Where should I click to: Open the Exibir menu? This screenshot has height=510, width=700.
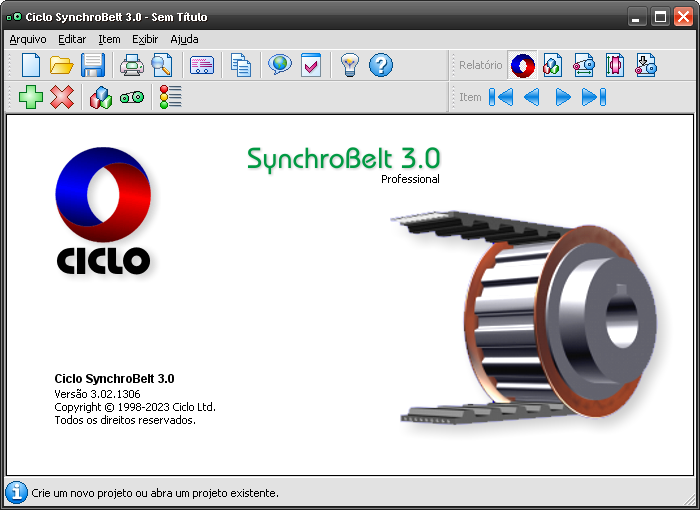click(x=145, y=39)
